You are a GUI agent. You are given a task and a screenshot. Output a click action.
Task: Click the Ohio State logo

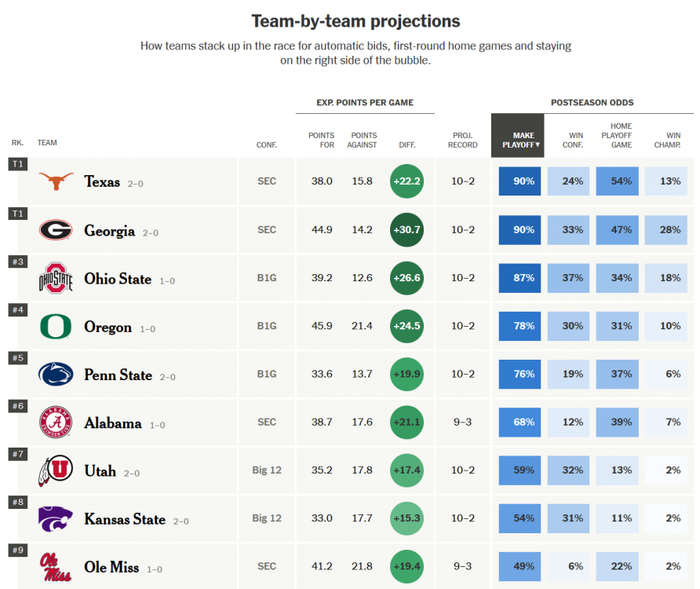(56, 279)
